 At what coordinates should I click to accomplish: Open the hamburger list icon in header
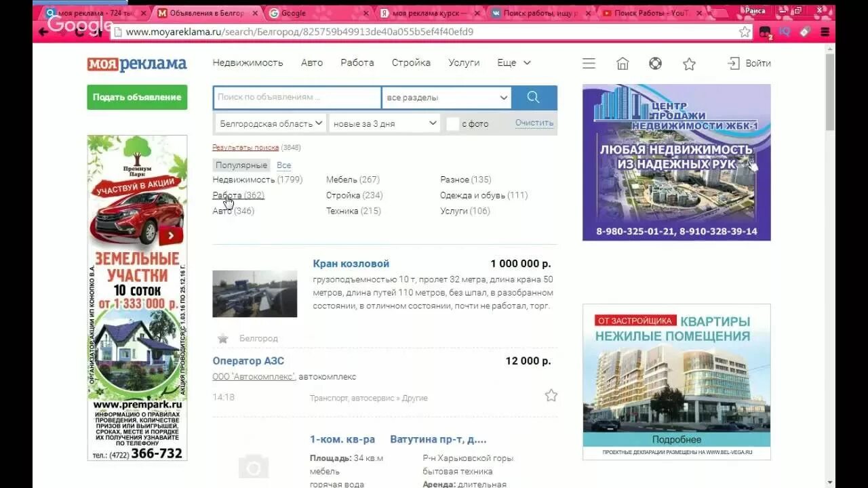point(589,63)
